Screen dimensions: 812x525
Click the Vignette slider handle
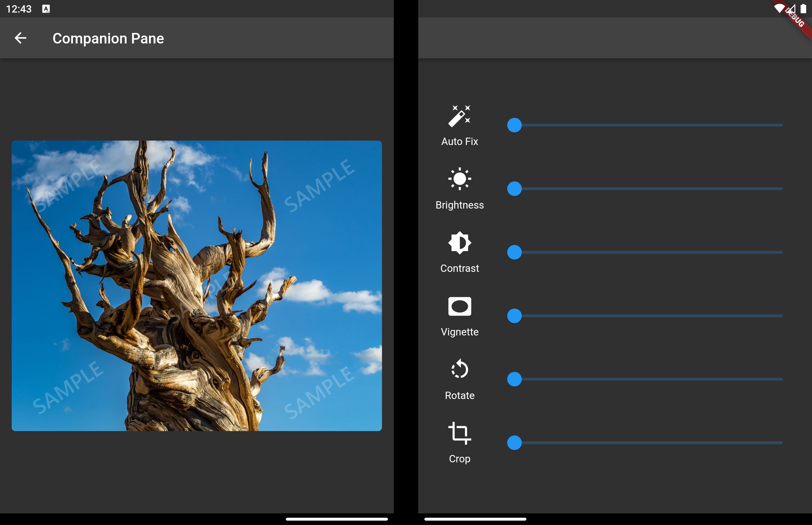(x=514, y=316)
